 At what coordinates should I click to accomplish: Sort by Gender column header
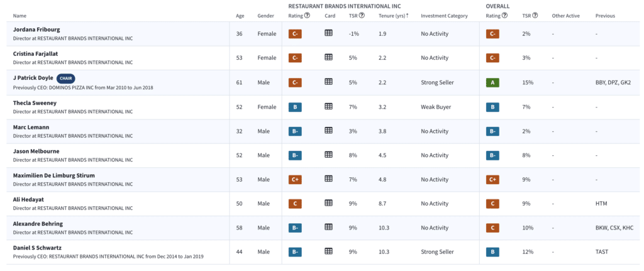pos(265,16)
